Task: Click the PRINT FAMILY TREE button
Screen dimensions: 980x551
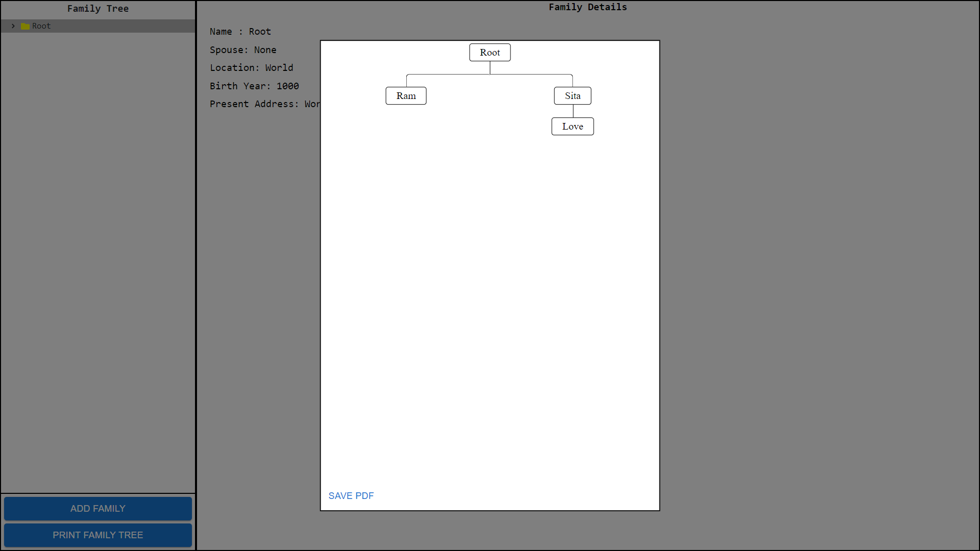Action: [97, 535]
